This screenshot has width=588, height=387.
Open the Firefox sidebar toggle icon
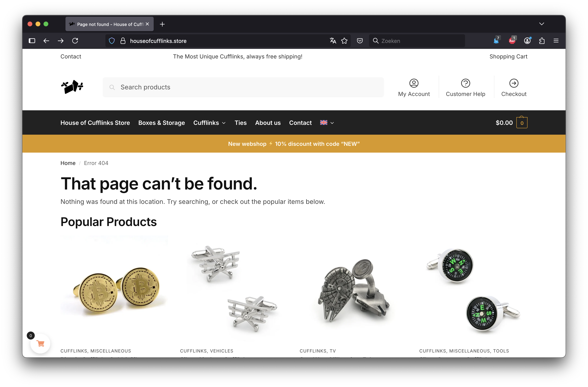[x=32, y=41]
